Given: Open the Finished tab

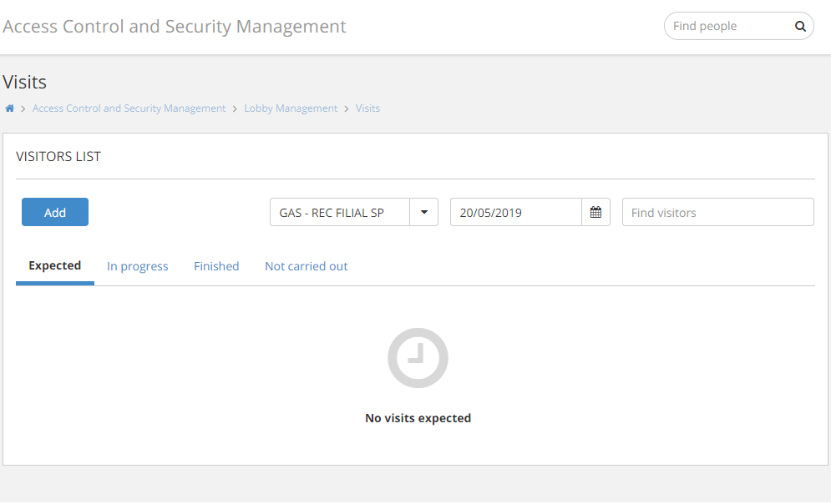Looking at the screenshot, I should 216,267.
